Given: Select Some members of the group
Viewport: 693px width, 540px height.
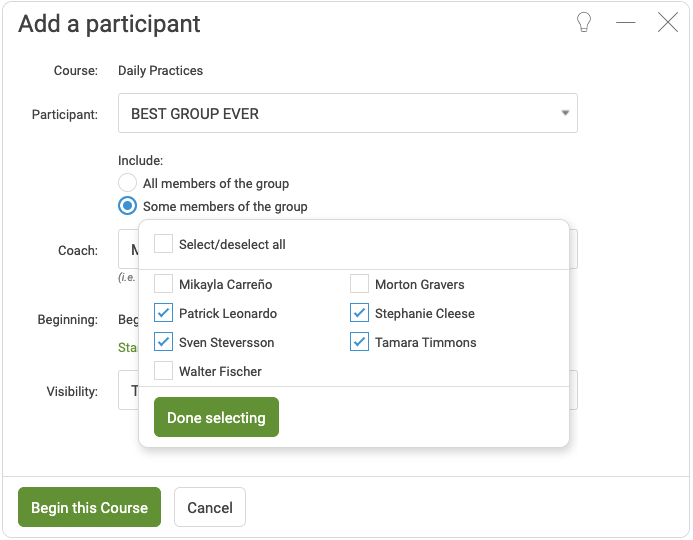Looking at the screenshot, I should coord(127,205).
